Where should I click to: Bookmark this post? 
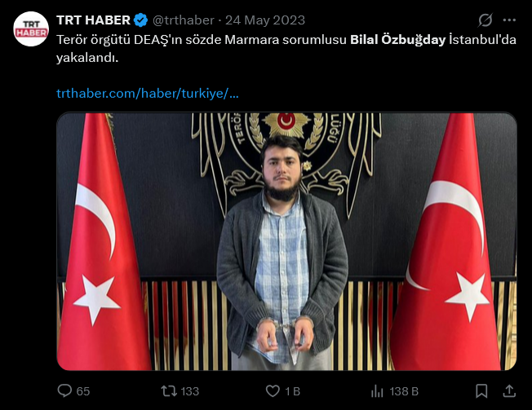[481, 391]
